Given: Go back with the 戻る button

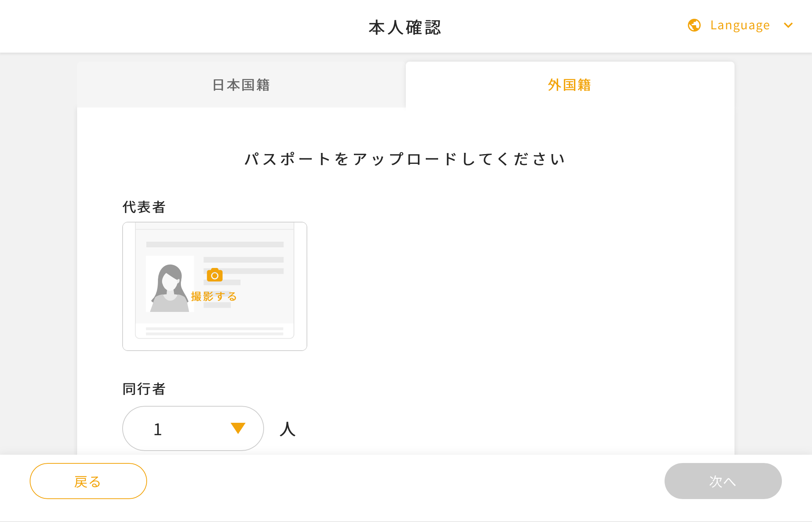Looking at the screenshot, I should coord(88,481).
